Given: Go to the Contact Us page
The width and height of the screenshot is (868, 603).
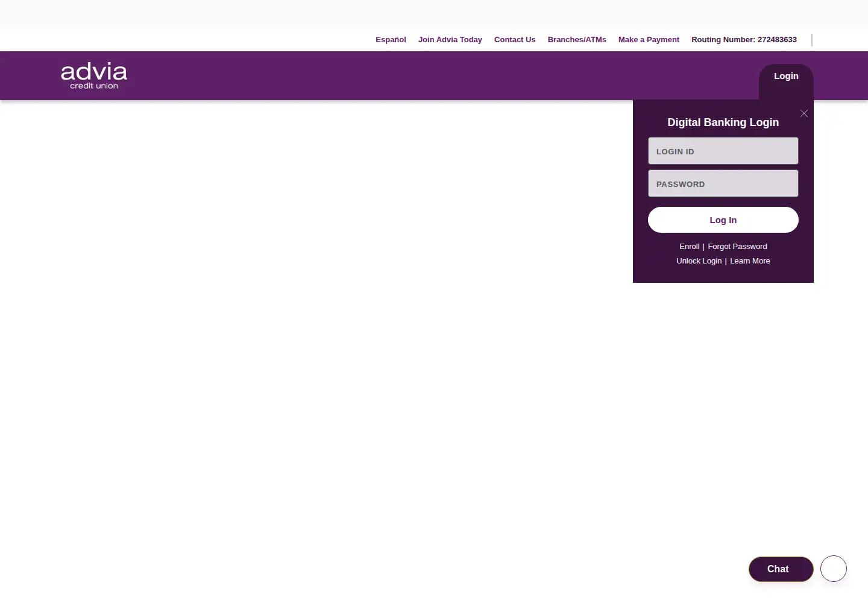Looking at the screenshot, I should click(515, 40).
